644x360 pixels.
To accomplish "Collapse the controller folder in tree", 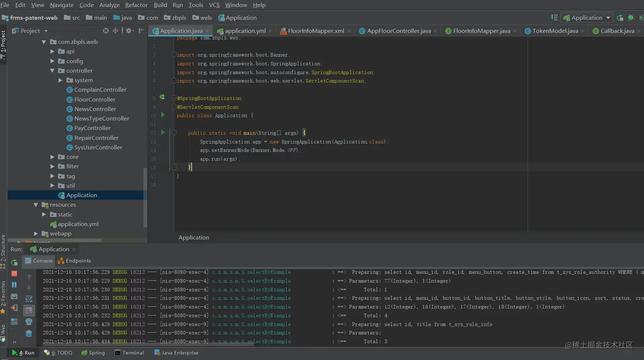I will (52, 71).
